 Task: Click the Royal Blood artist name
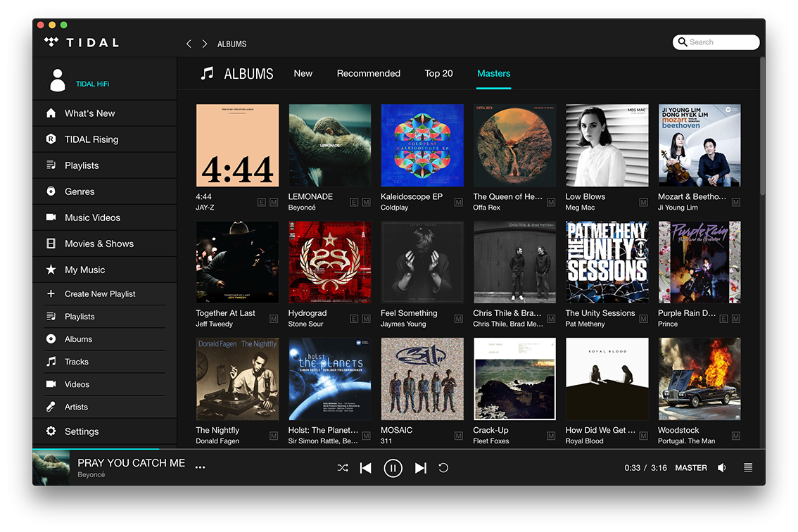click(x=584, y=441)
